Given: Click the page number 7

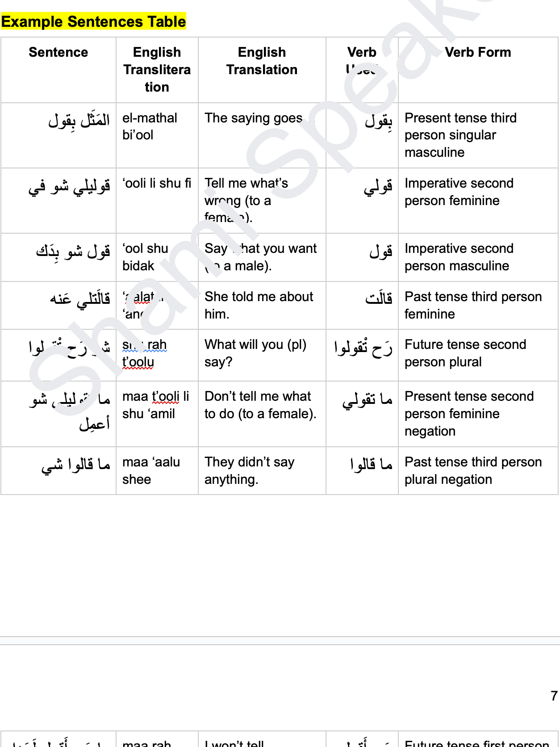Looking at the screenshot, I should pos(554,696).
